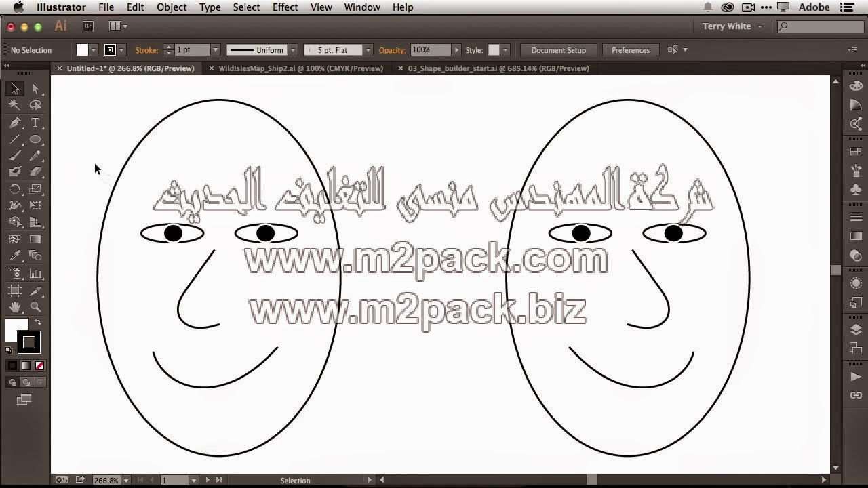Open the Swatches panel grid icon
The height and width of the screenshot is (488, 868).
(856, 152)
